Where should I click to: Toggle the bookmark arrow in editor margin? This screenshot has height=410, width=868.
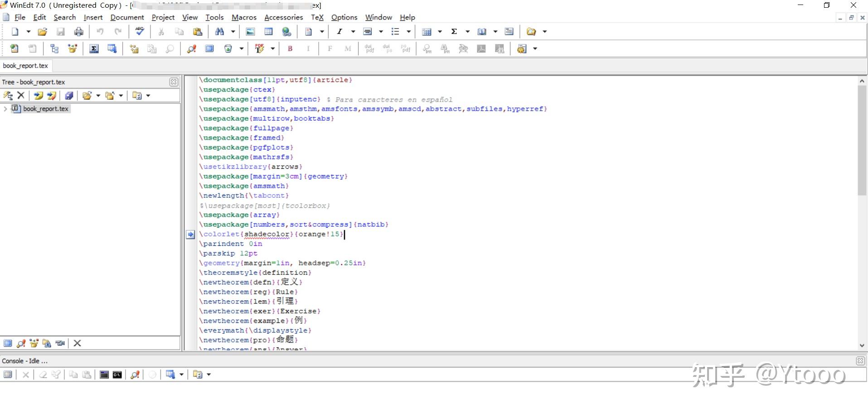[x=190, y=234]
